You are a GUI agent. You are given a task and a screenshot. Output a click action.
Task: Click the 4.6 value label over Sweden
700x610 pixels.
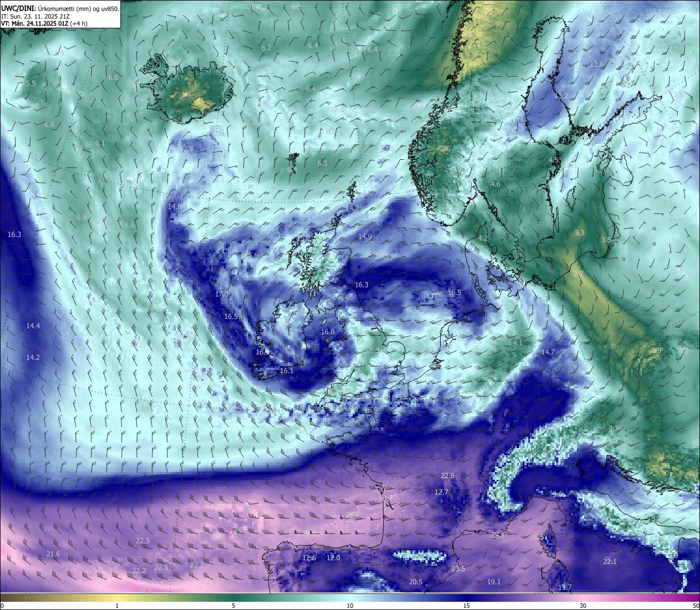point(495,184)
